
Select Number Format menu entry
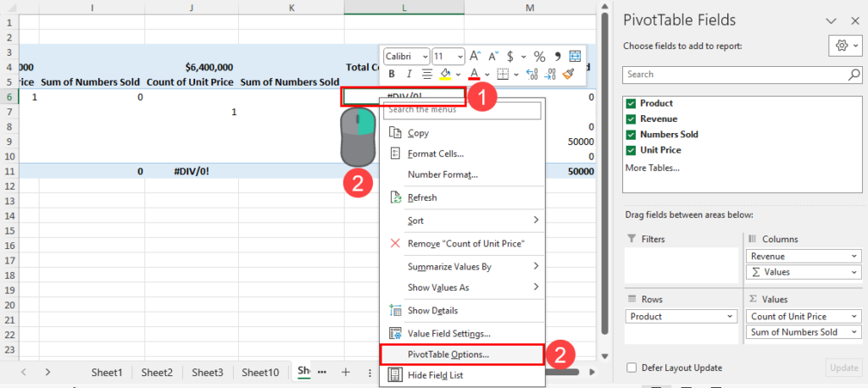coord(462,175)
